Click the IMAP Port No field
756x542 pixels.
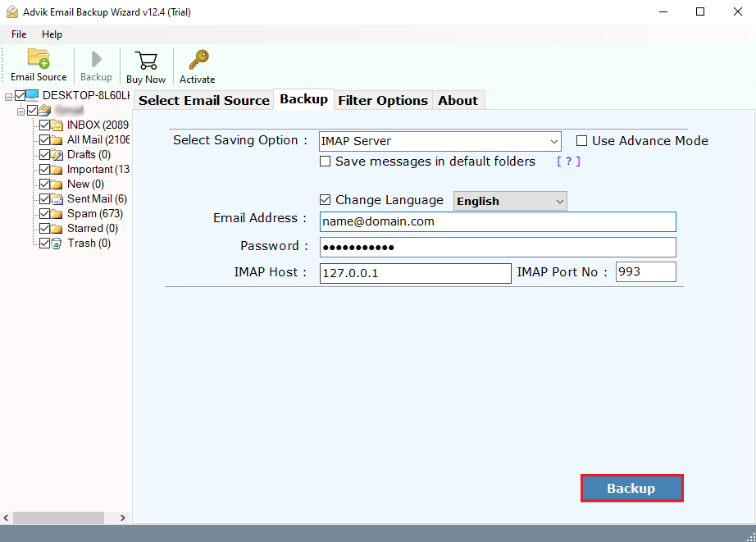[x=645, y=272]
